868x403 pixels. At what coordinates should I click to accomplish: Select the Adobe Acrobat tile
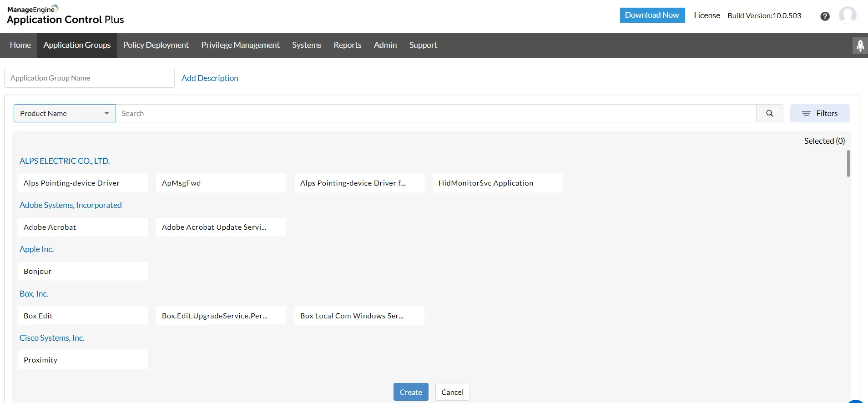(x=83, y=227)
